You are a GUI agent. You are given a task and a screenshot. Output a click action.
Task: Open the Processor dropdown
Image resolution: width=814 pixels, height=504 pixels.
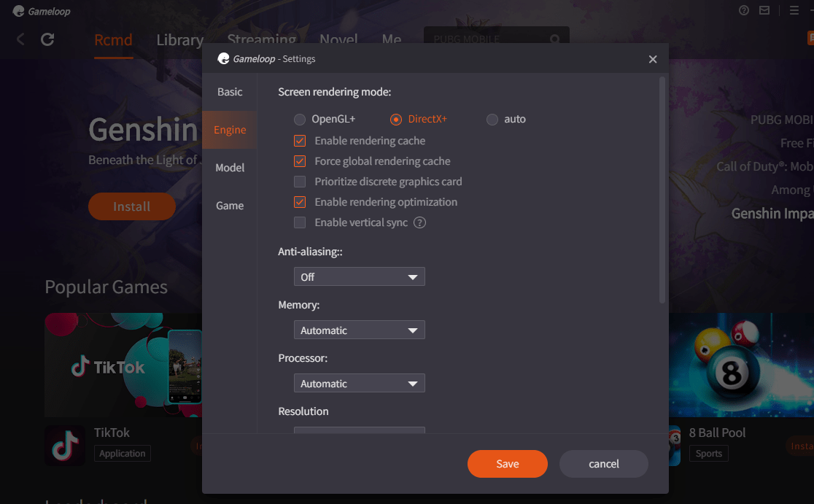click(360, 384)
